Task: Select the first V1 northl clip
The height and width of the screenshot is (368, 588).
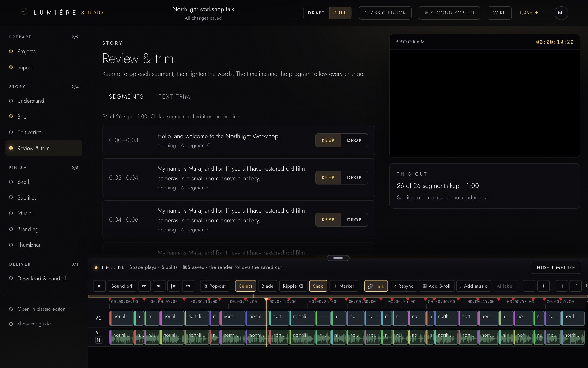Action: pos(121,318)
